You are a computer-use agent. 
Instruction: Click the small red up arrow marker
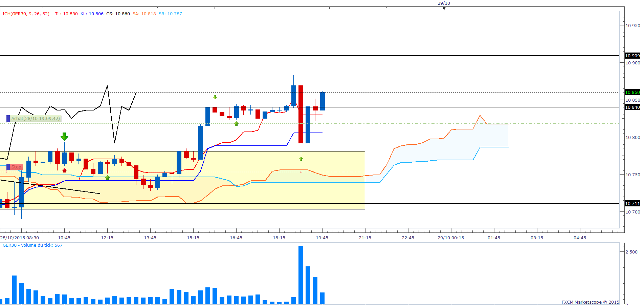64,170
